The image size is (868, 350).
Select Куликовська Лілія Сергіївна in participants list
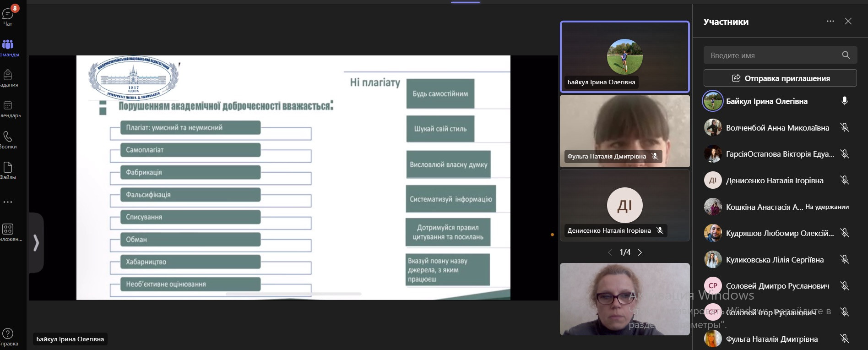(x=780, y=260)
